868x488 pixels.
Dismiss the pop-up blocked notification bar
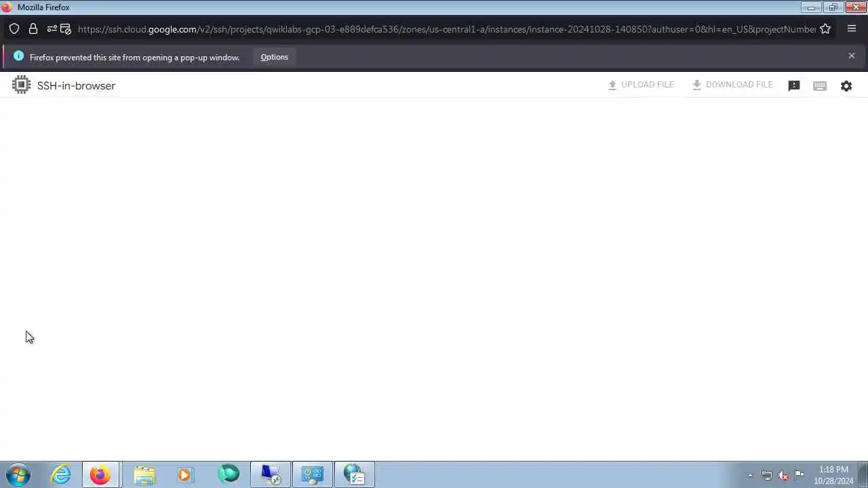click(x=852, y=56)
